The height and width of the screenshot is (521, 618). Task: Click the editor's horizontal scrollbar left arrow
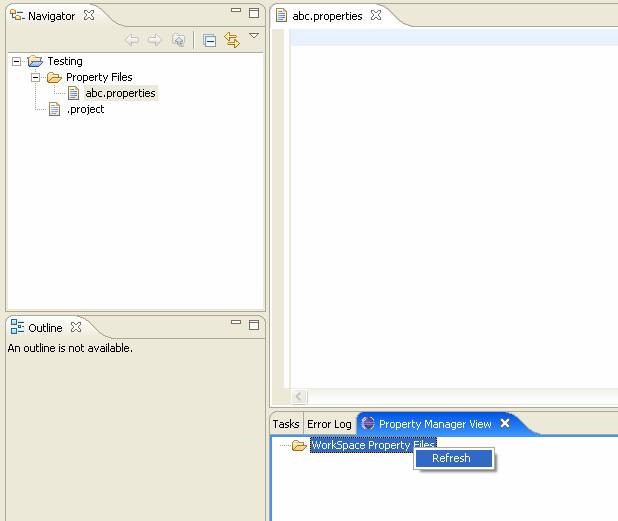[x=299, y=397]
